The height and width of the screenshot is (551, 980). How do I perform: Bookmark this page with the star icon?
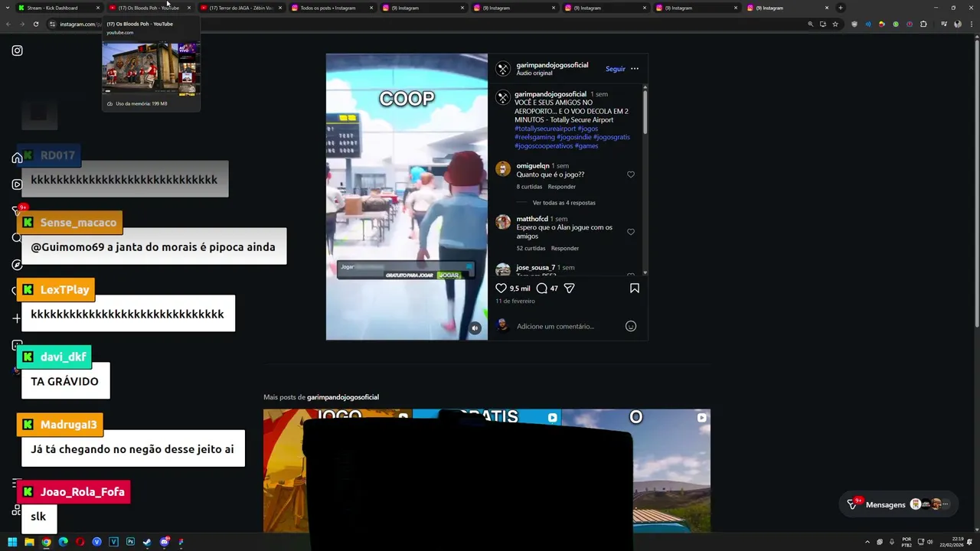pos(835,24)
